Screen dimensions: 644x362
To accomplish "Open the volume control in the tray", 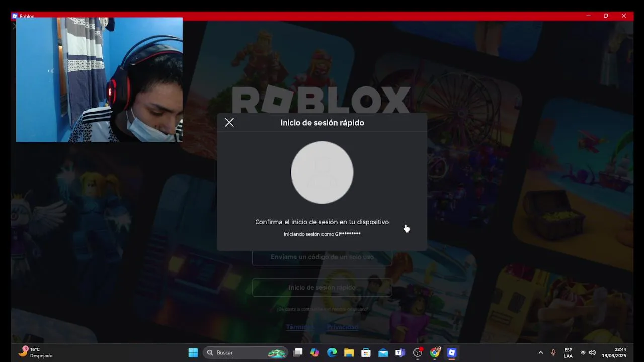I will [592, 353].
